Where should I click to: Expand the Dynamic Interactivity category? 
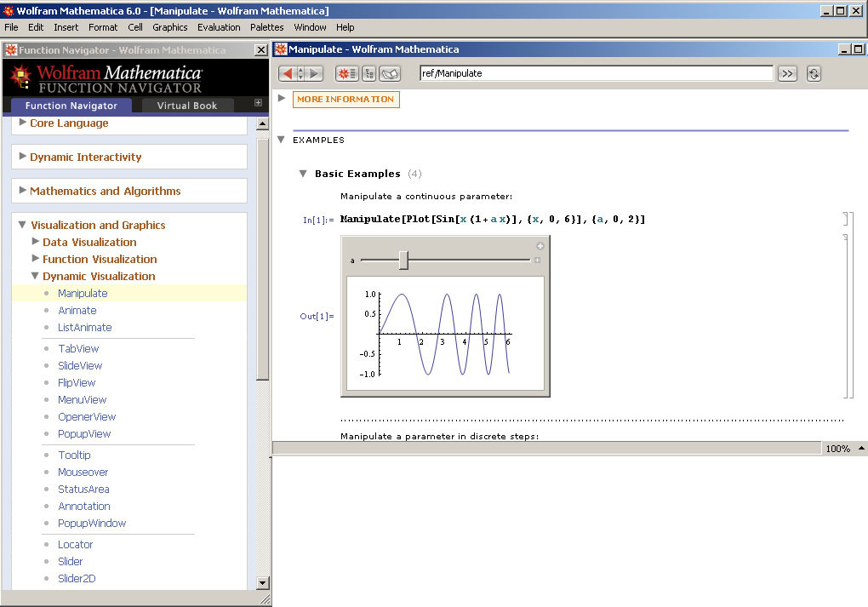23,156
